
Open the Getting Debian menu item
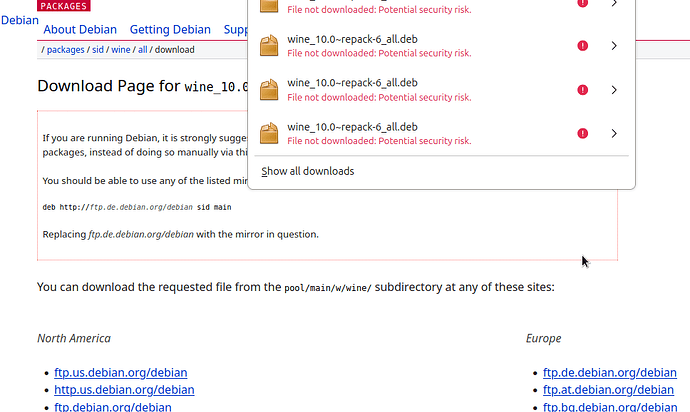(170, 29)
